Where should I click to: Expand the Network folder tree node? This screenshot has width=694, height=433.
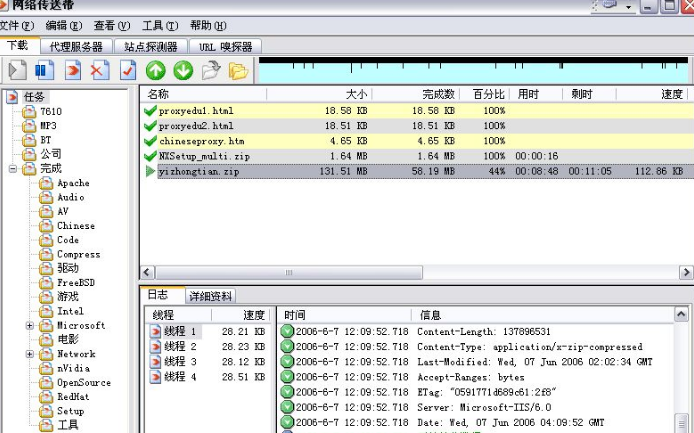click(x=29, y=354)
